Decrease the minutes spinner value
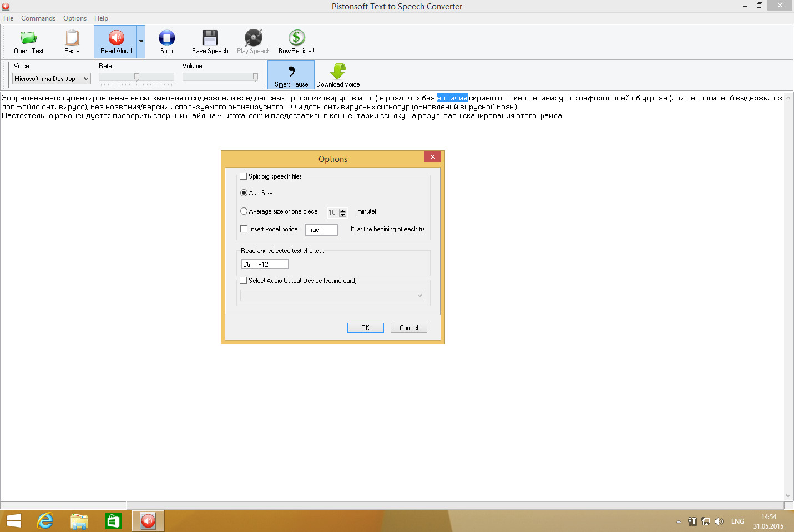Screen dimensions: 794x532 tap(342, 215)
